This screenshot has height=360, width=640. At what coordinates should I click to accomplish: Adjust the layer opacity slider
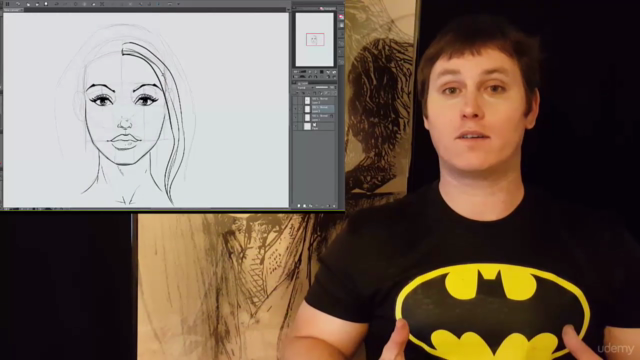coord(322,87)
